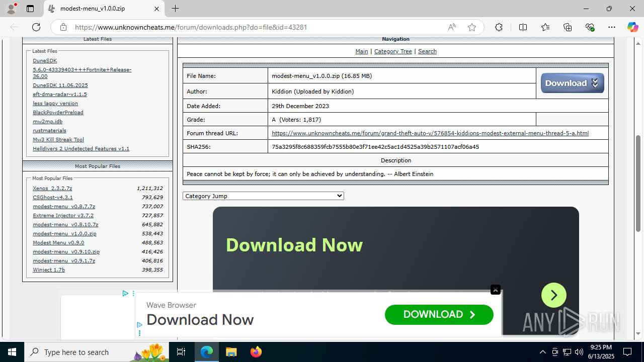Viewport: 644px width, 362px height.
Task: Open eft-dma-radar-v1.1.5 link
Action: pos(60,95)
